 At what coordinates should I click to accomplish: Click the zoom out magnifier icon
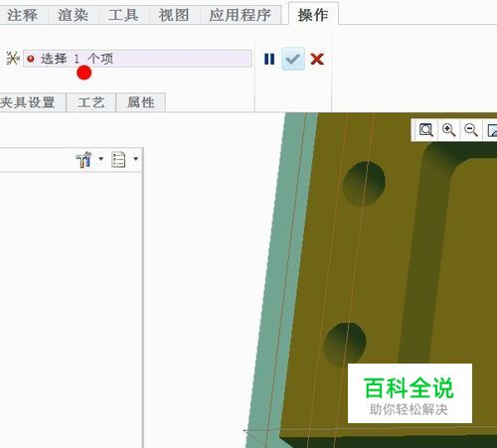pyautogui.click(x=471, y=130)
